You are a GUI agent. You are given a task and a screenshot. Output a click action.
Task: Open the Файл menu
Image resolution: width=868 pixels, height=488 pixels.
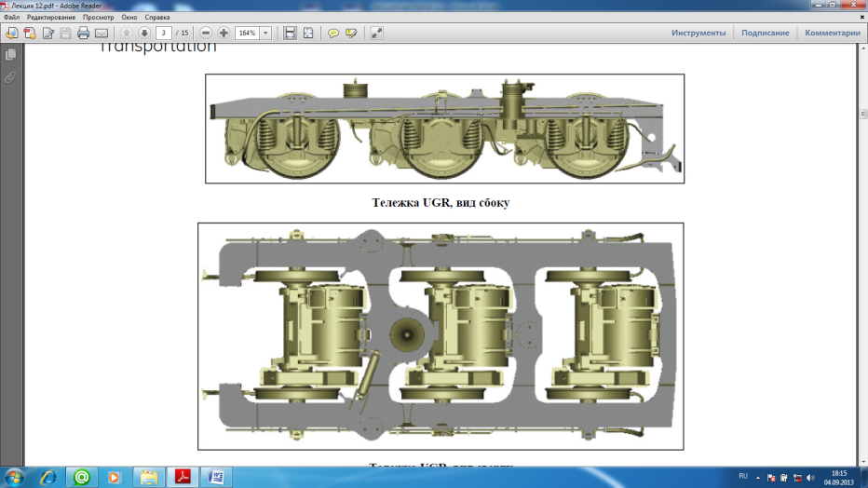(11, 17)
